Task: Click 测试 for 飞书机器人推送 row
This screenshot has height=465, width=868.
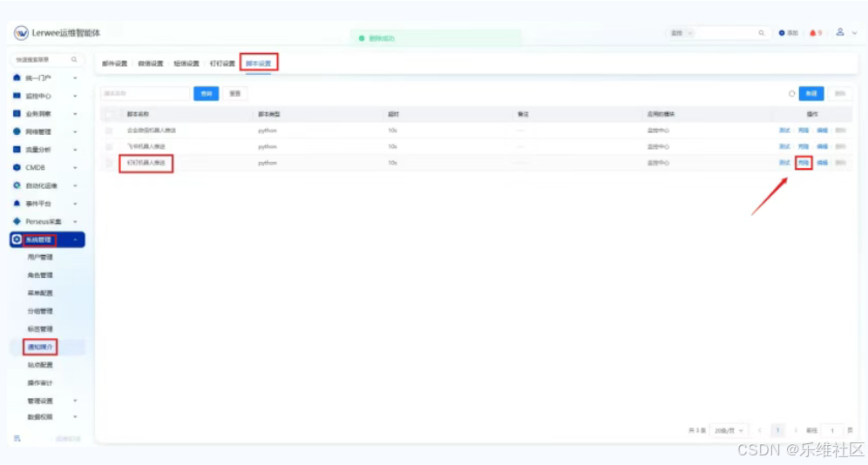Action: point(784,146)
